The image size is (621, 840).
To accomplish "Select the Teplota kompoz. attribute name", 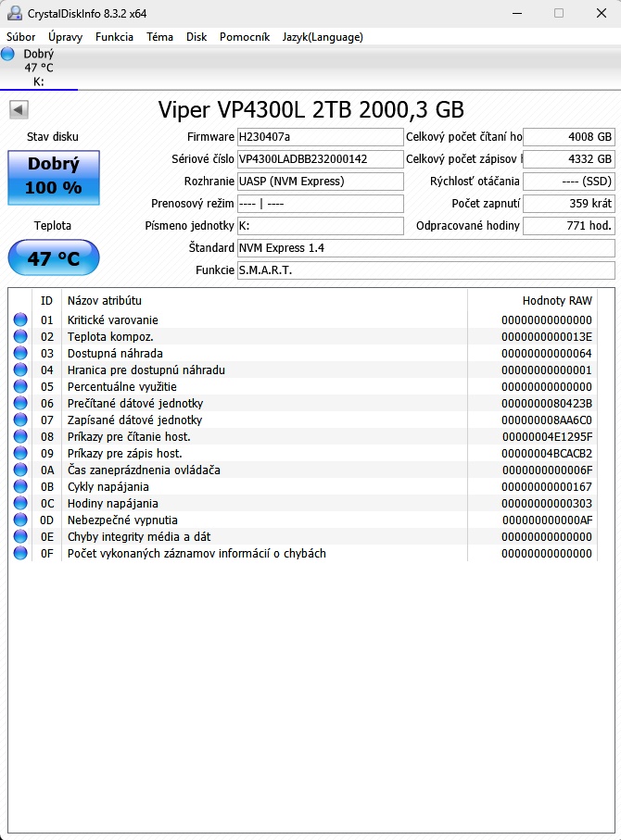I will (110, 337).
